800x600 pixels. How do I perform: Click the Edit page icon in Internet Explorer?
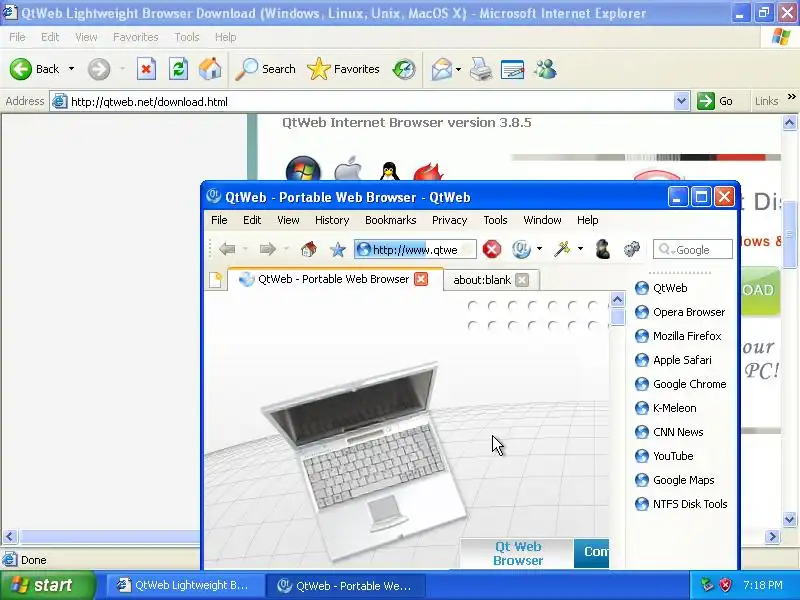tap(512, 69)
